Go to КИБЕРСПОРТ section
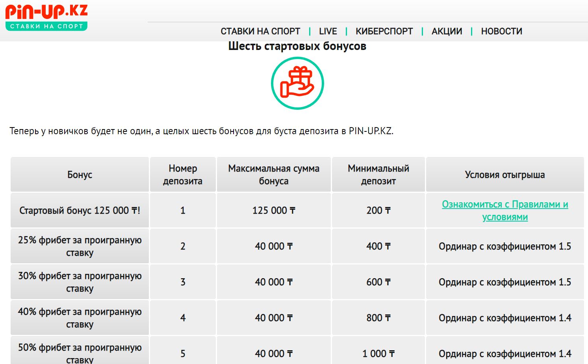 [x=384, y=31]
